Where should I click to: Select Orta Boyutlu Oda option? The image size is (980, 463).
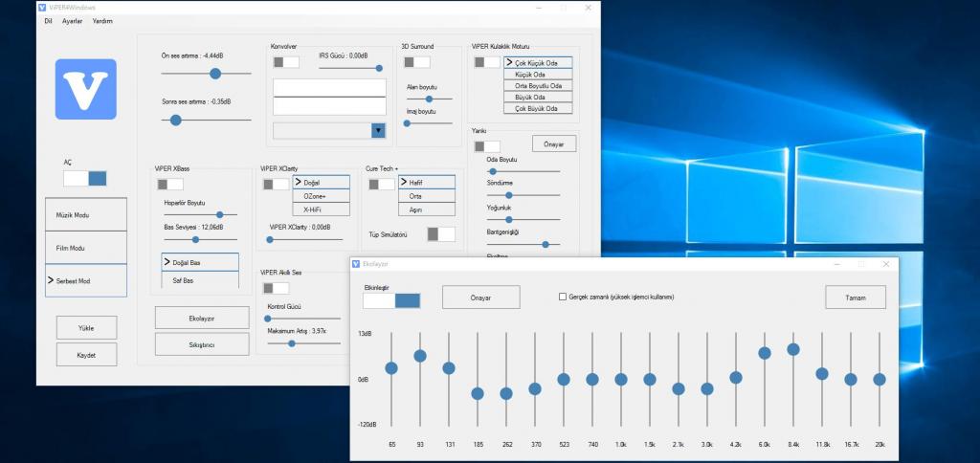coord(538,85)
